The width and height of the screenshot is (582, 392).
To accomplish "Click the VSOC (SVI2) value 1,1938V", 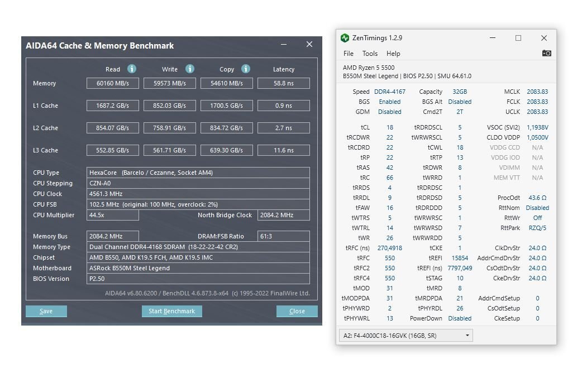I will coord(537,127).
